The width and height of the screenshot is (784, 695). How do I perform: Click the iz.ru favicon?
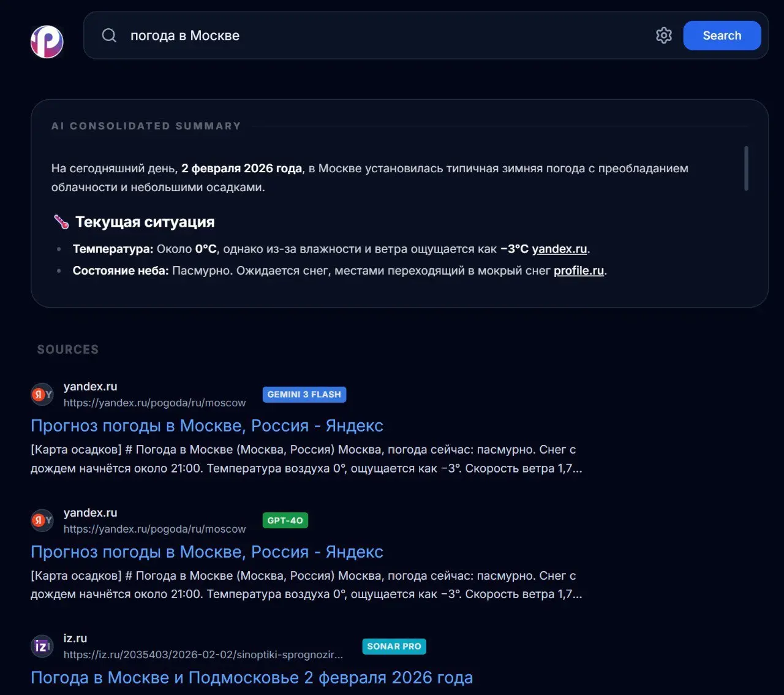42,646
